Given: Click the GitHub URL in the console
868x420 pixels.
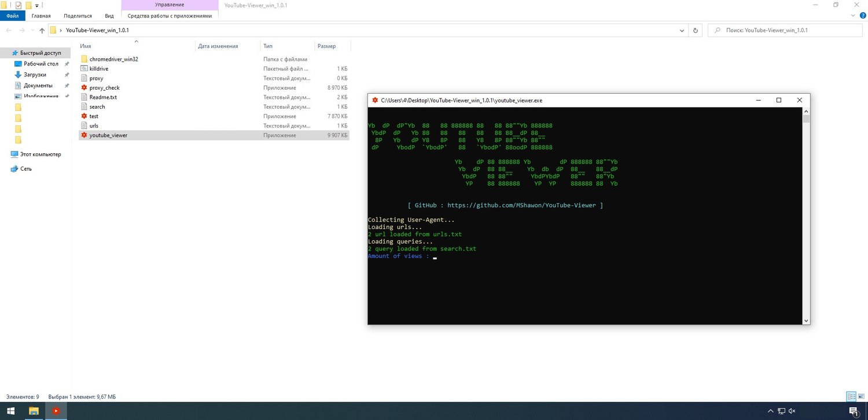Looking at the screenshot, I should click(x=521, y=205).
